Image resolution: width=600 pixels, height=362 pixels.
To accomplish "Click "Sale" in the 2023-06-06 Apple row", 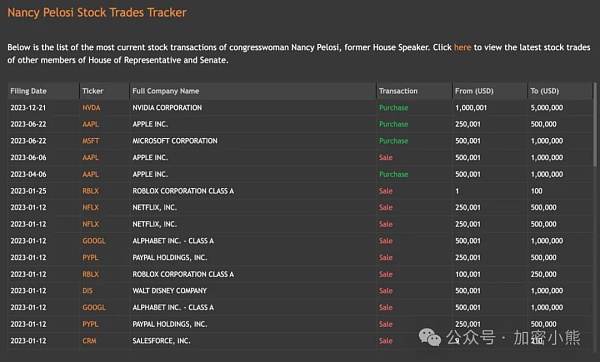I will point(386,158).
